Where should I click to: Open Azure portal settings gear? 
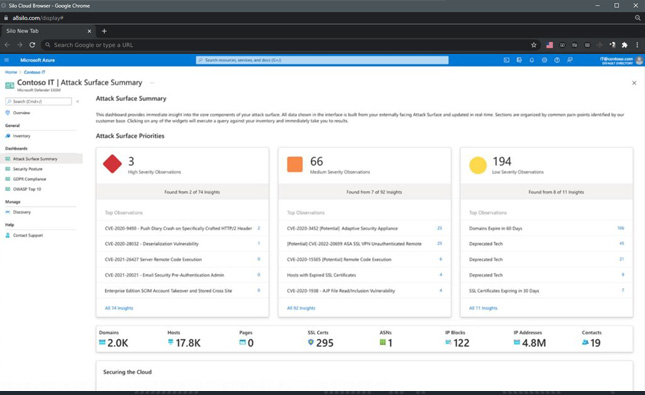pyautogui.click(x=544, y=60)
